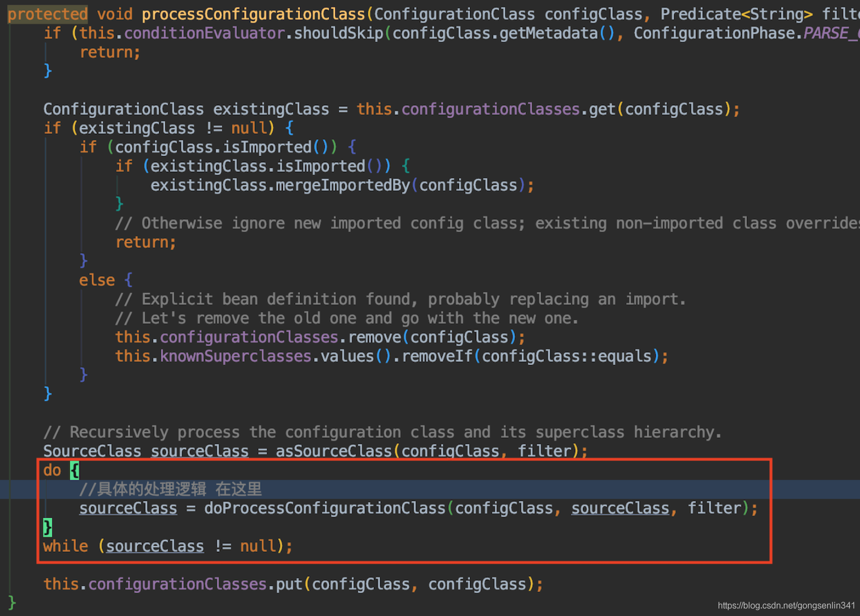Click the removeIf method call
This screenshot has height=616, width=860.
click(438, 356)
